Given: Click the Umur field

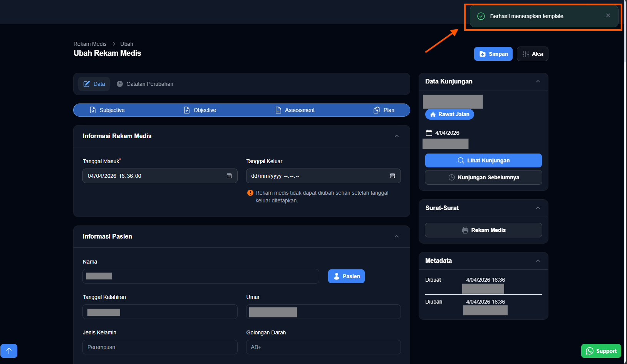Looking at the screenshot, I should tap(324, 312).
